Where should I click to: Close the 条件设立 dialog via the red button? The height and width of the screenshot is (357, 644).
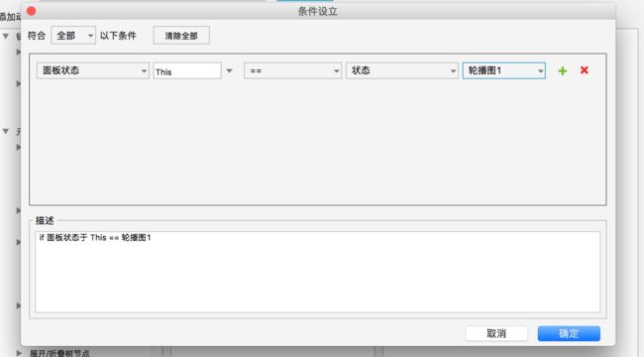tap(32, 11)
